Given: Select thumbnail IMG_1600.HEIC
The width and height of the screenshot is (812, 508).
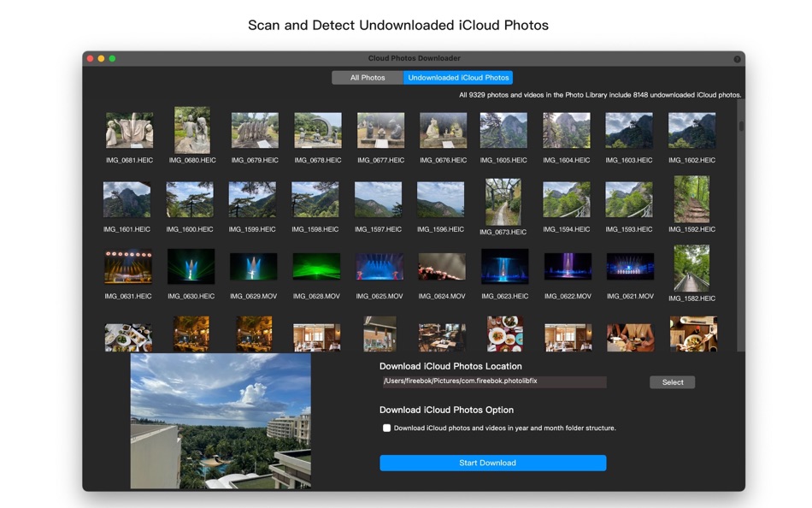Looking at the screenshot, I should (x=190, y=199).
